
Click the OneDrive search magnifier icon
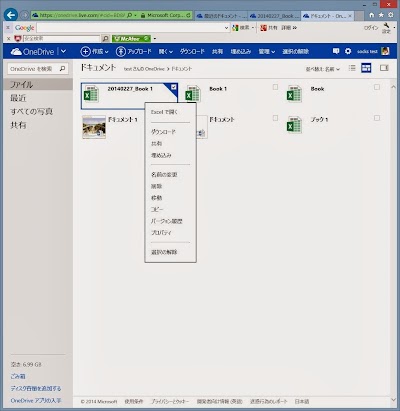coord(62,69)
